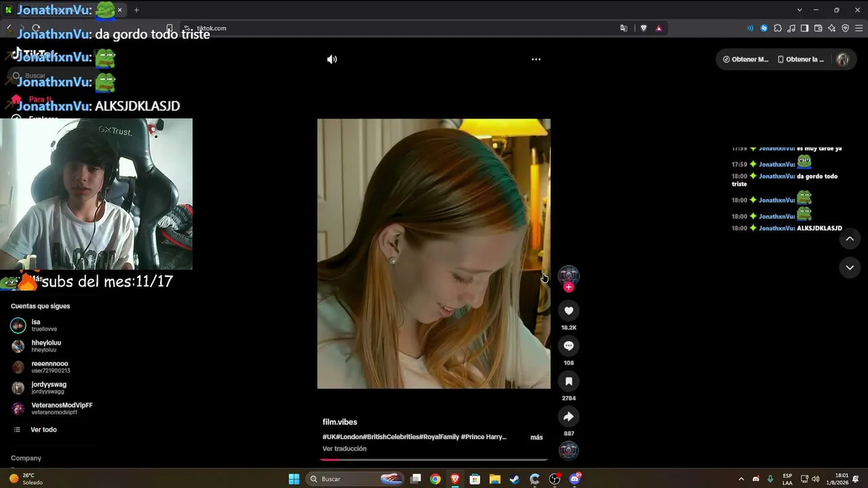Open Microsoft Store from the taskbar
The width and height of the screenshot is (868, 488).
pos(475,479)
